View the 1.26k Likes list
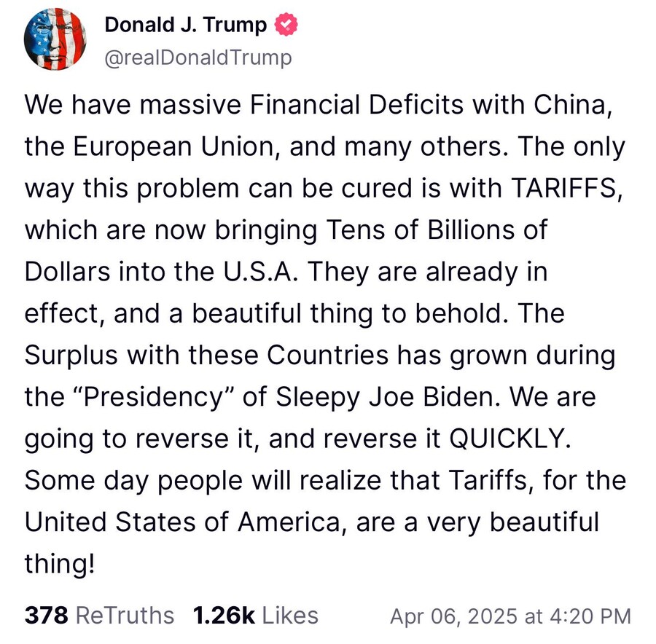656x644 pixels. point(255,616)
